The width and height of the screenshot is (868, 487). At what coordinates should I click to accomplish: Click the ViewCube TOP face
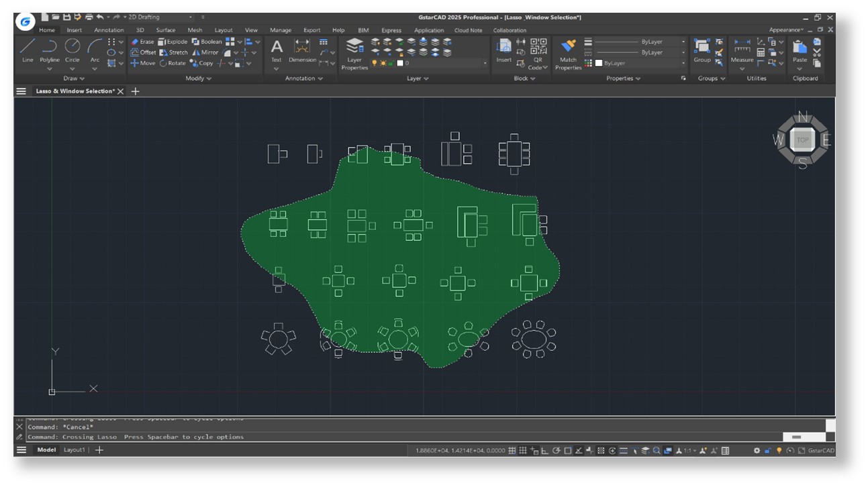(802, 140)
